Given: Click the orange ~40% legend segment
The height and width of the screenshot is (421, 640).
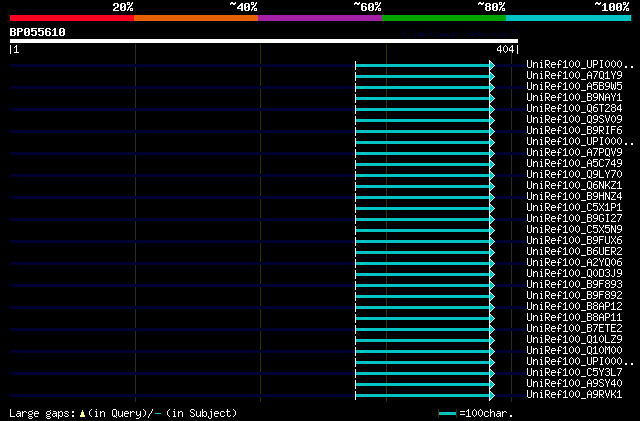Looking at the screenshot, I should pos(196,18).
